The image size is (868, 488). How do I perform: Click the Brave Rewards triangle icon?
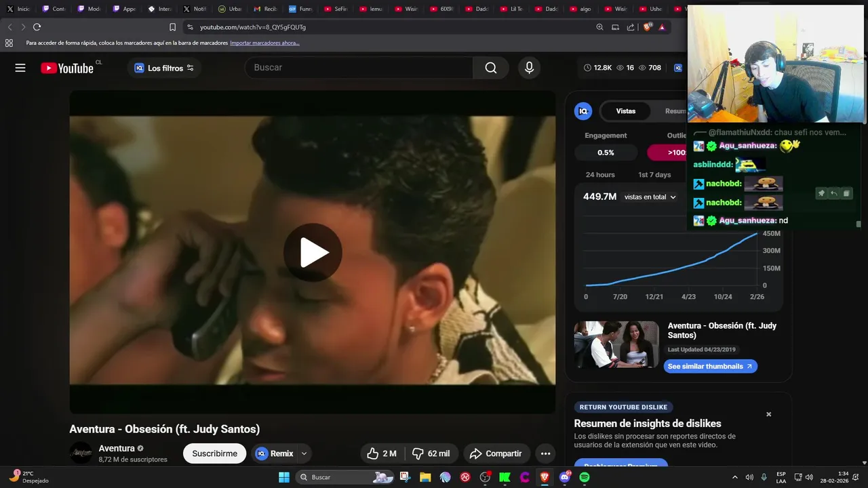click(662, 27)
